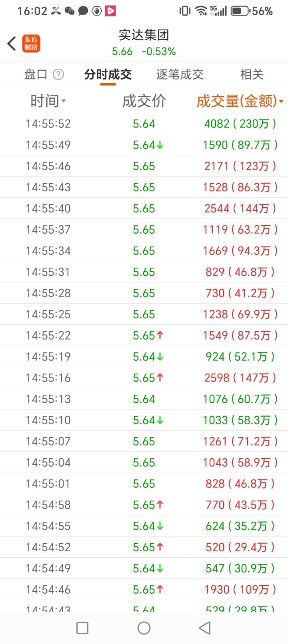This screenshot has width=288, height=644.
Task: Tap the 实达集团 stock title
Action: (x=144, y=35)
